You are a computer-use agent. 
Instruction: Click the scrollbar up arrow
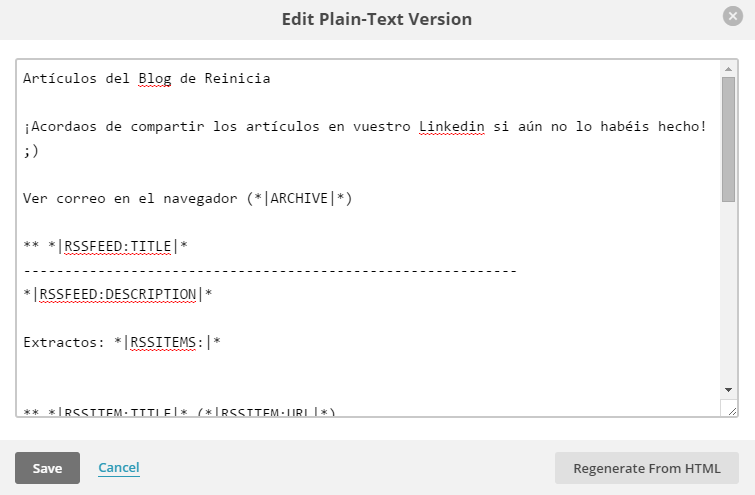[x=729, y=67]
